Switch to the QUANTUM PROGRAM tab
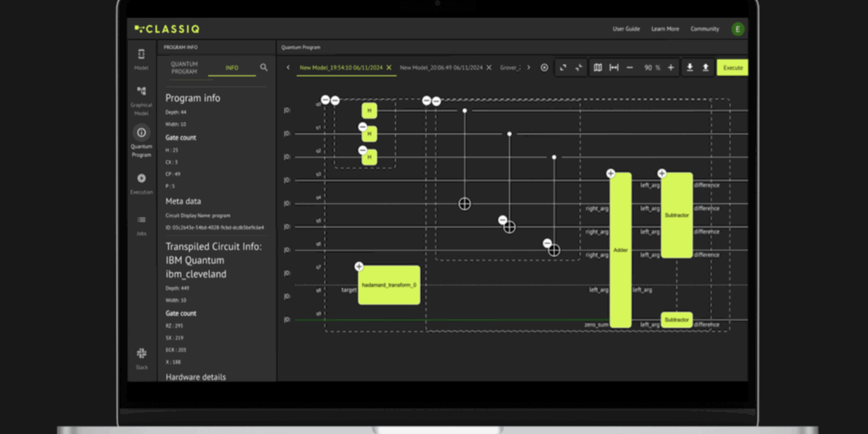868x434 pixels. (x=184, y=68)
